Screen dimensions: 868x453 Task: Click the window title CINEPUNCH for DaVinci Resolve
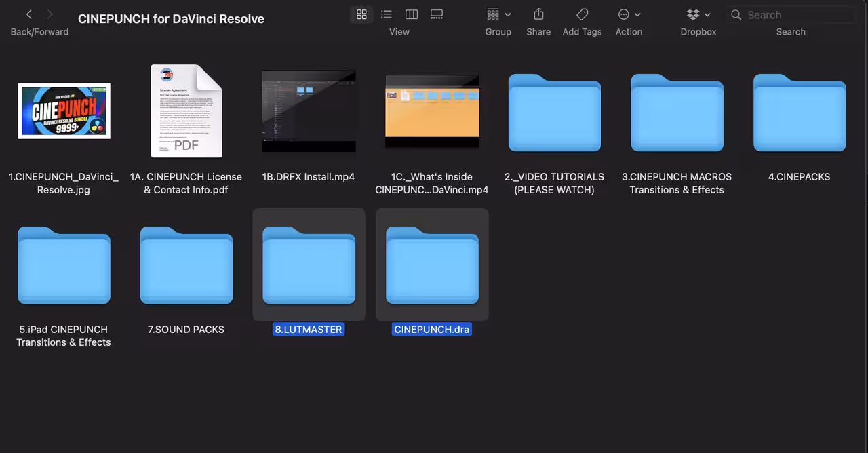[x=171, y=19]
